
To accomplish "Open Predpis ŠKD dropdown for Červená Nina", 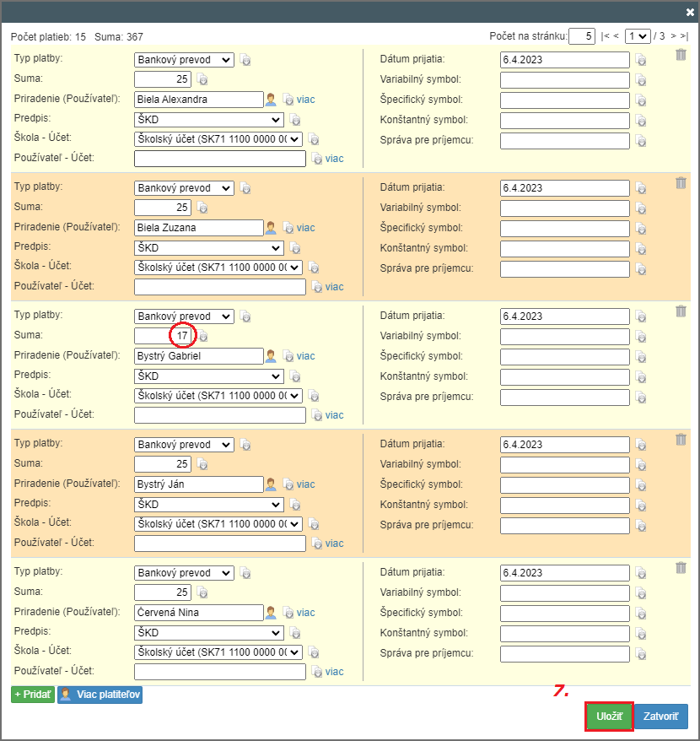I will (209, 633).
